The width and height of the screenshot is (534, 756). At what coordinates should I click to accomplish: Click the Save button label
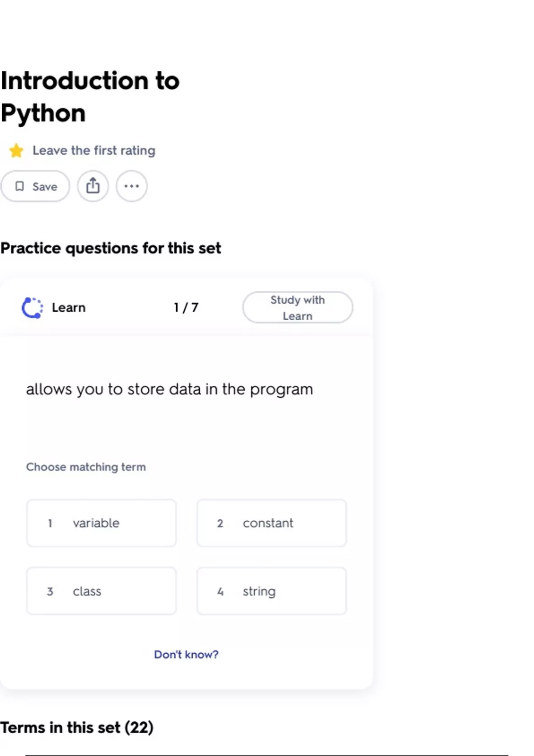(44, 186)
